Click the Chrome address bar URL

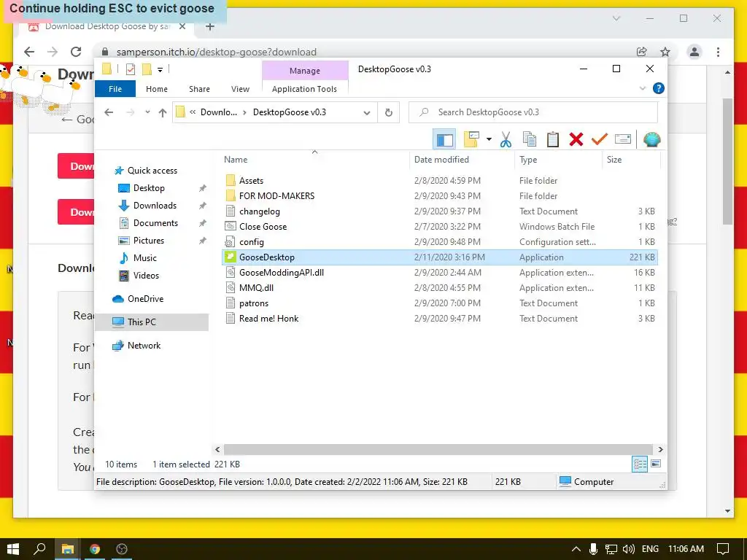click(x=216, y=52)
